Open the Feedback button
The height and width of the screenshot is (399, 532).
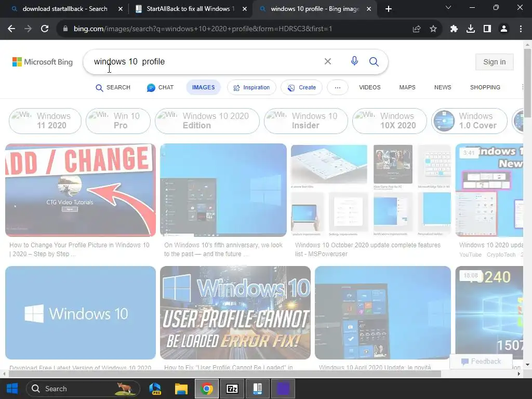(x=481, y=362)
